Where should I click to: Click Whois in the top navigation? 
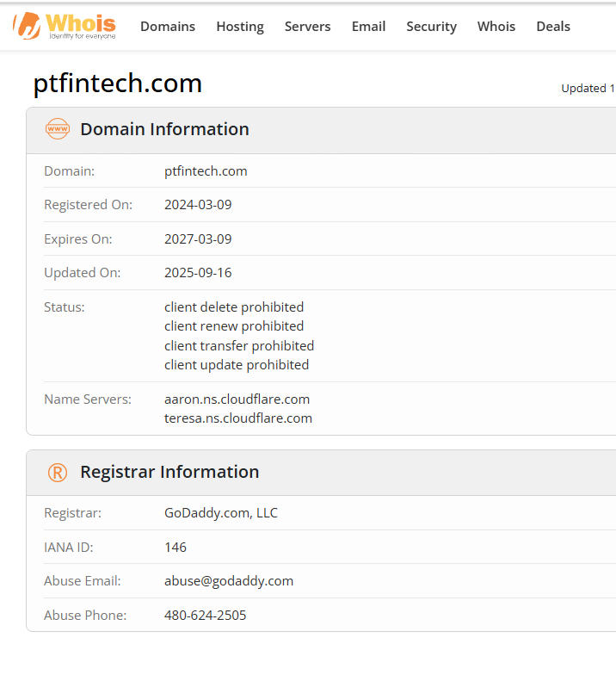click(496, 27)
